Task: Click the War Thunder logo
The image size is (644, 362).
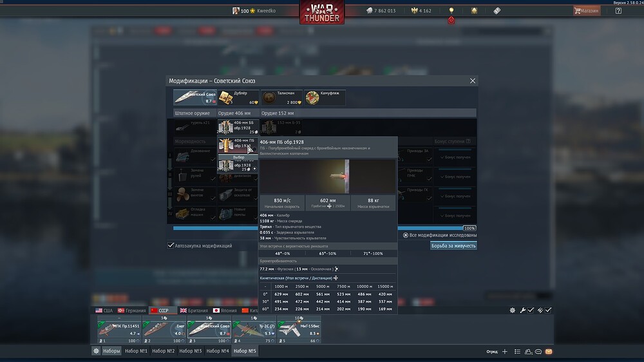Action: pos(322,12)
